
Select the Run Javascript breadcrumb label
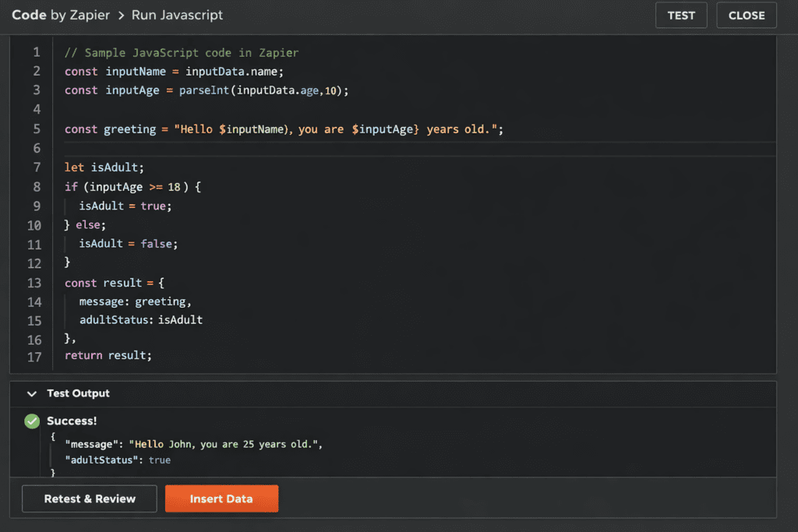(x=177, y=15)
